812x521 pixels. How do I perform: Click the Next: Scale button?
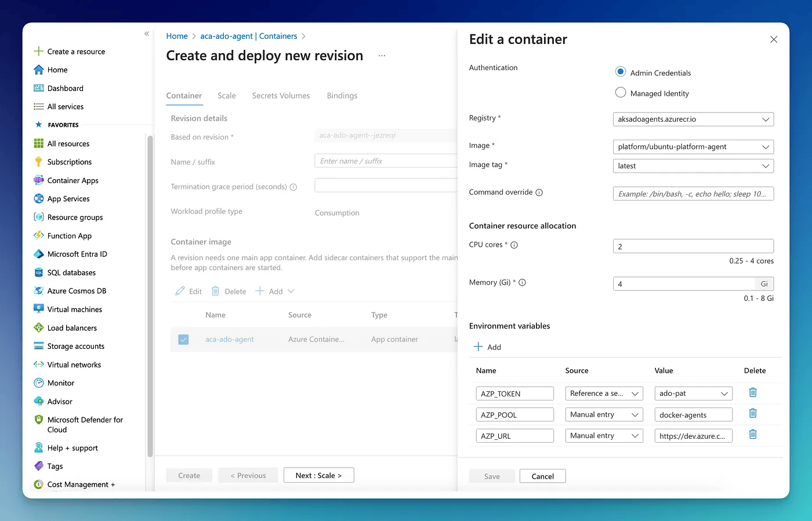(x=318, y=475)
